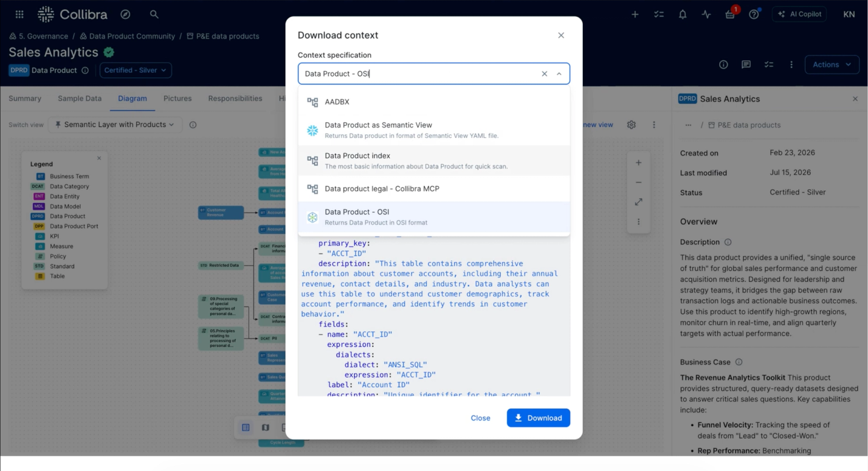Viewport: 868px width, 471px height.
Task: Click the plus create icon in header
Action: tap(635, 14)
